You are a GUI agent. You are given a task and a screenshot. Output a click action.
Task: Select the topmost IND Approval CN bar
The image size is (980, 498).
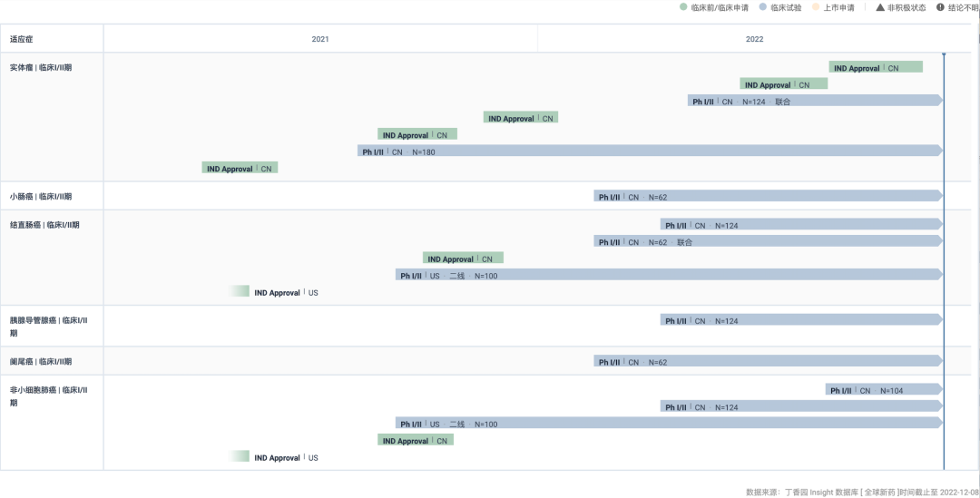(876, 67)
